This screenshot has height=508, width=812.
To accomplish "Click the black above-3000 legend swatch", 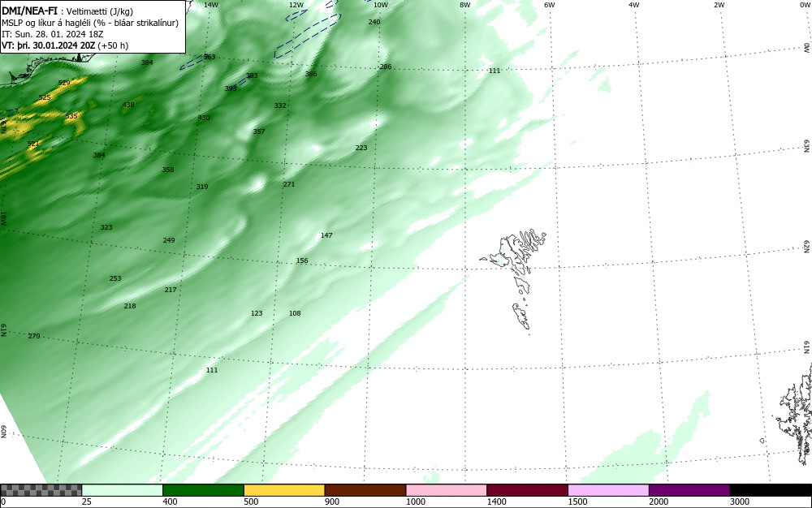I will [771, 490].
